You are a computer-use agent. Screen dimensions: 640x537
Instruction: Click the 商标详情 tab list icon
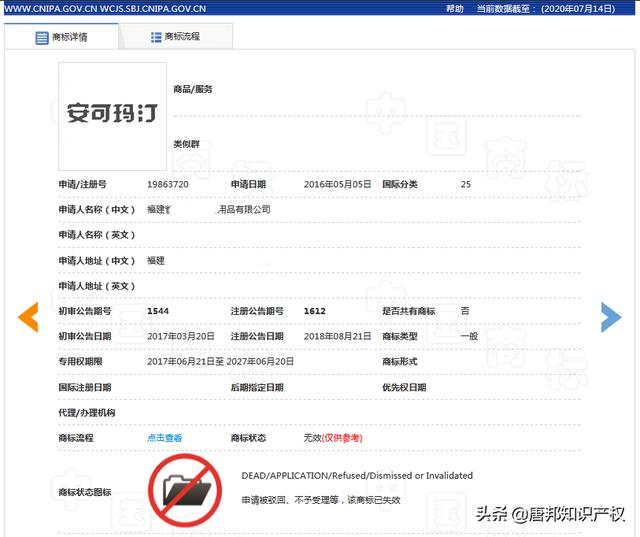(42, 38)
